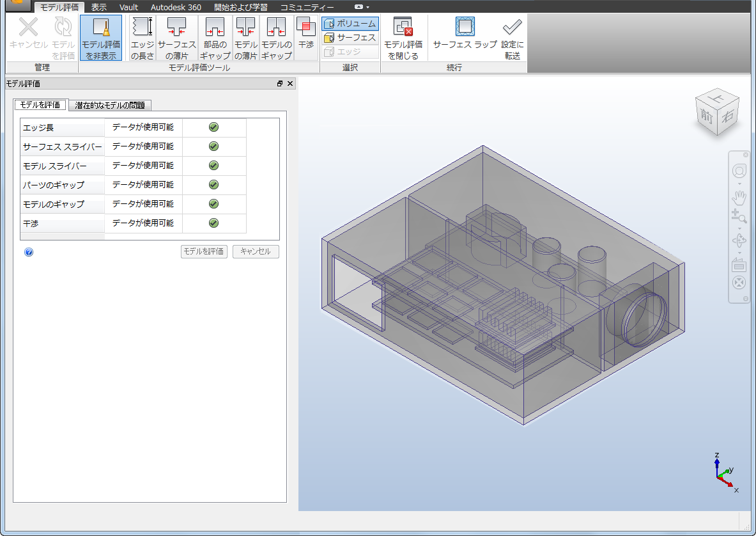Close the navigation bar
The height and width of the screenshot is (536, 756).
pos(745,155)
